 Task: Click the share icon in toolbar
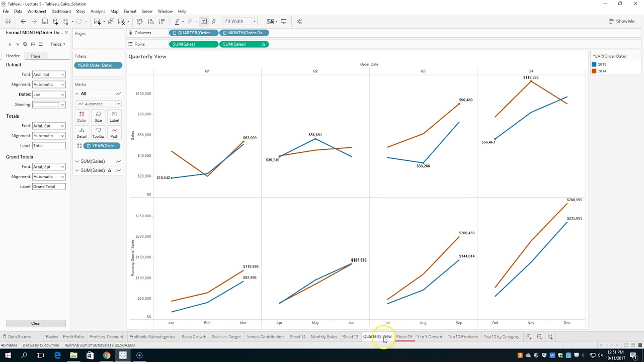[299, 22]
